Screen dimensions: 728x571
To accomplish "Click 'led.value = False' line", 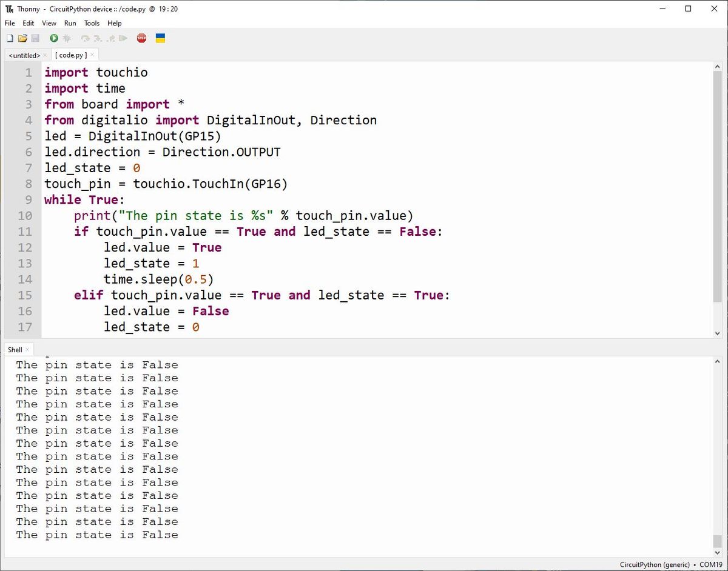I will point(166,311).
